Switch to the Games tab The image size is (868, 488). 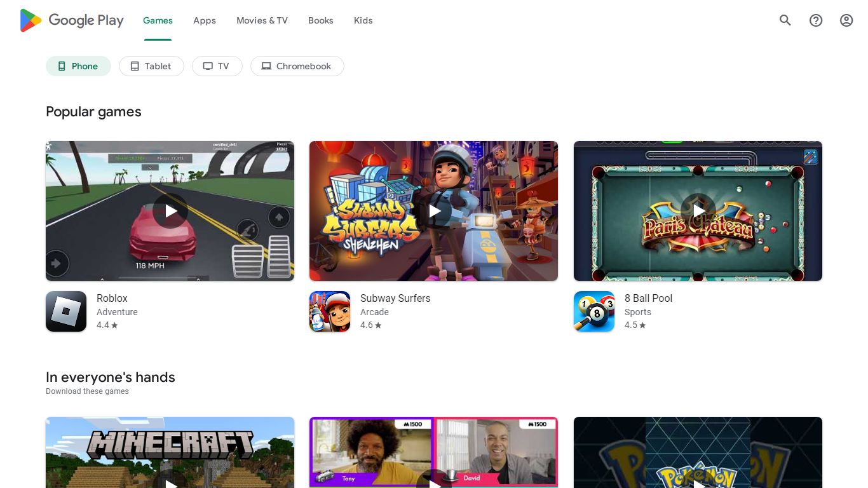[x=158, y=20]
